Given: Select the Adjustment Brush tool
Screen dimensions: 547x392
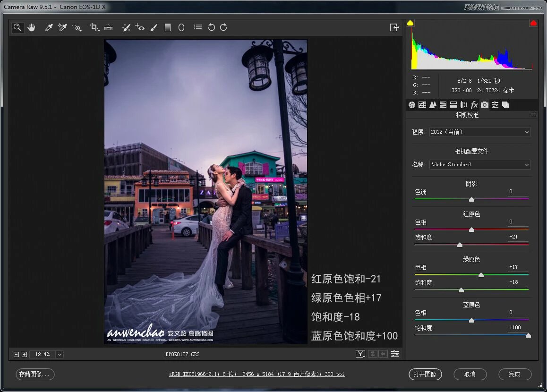Looking at the screenshot, I should [x=154, y=27].
